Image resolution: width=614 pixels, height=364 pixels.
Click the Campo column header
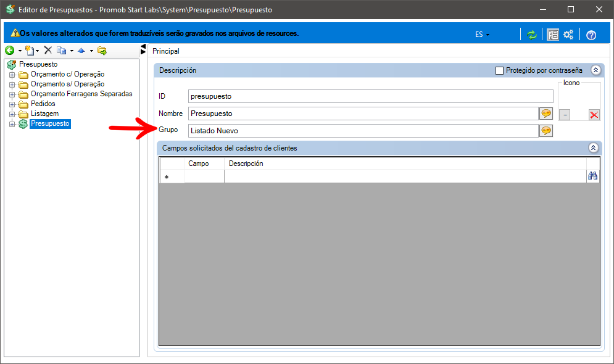(204, 163)
